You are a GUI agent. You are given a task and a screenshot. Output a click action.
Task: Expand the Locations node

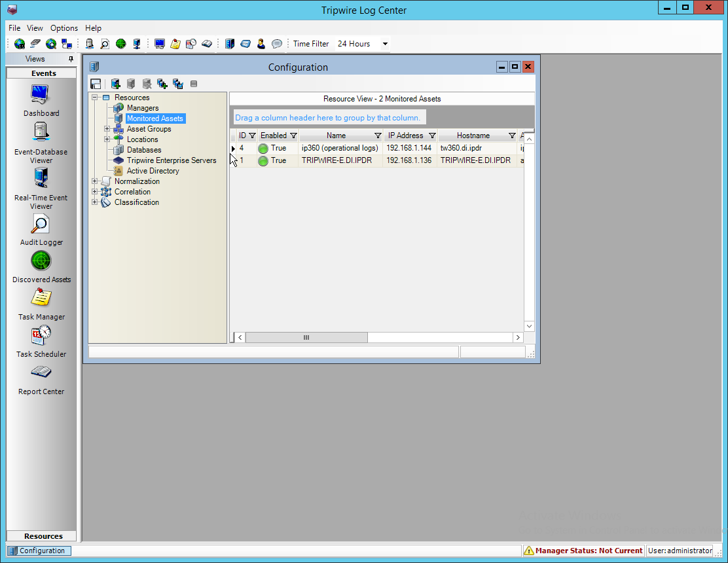(107, 139)
